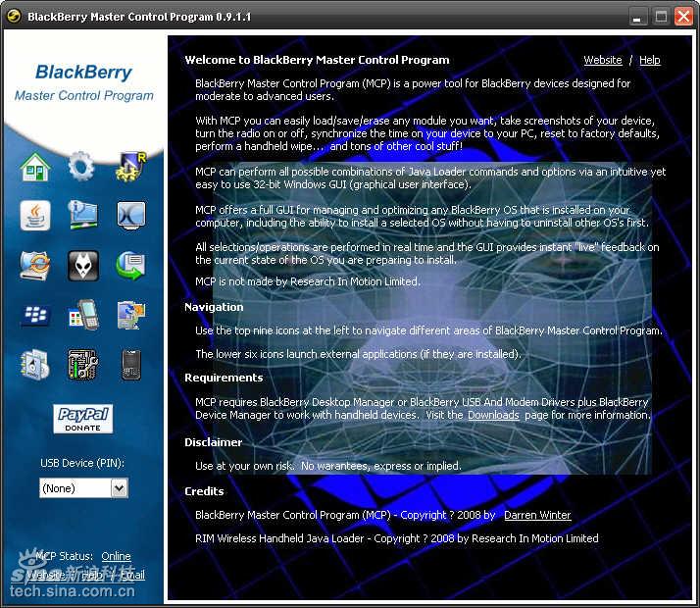Image resolution: width=700 pixels, height=608 pixels.
Task: Open the X monitor screen icon
Action: 130,215
